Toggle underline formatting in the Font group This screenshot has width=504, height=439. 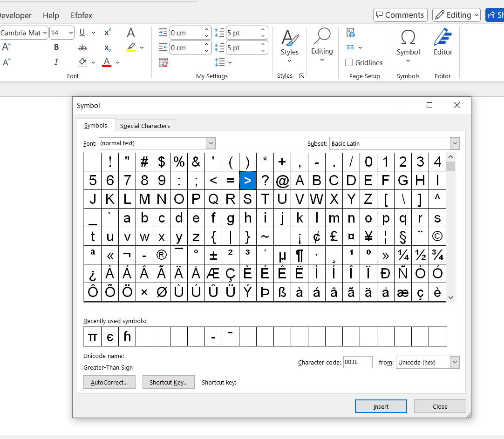pyautogui.click(x=82, y=33)
